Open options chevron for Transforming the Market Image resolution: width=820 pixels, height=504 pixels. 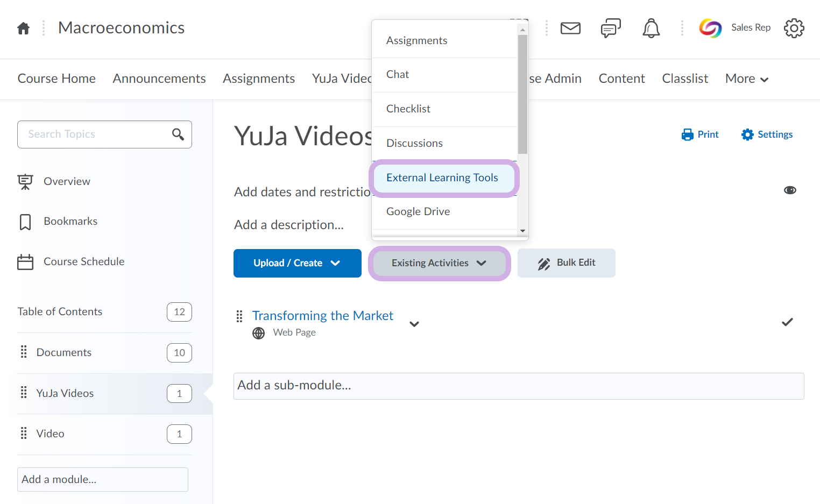(414, 324)
